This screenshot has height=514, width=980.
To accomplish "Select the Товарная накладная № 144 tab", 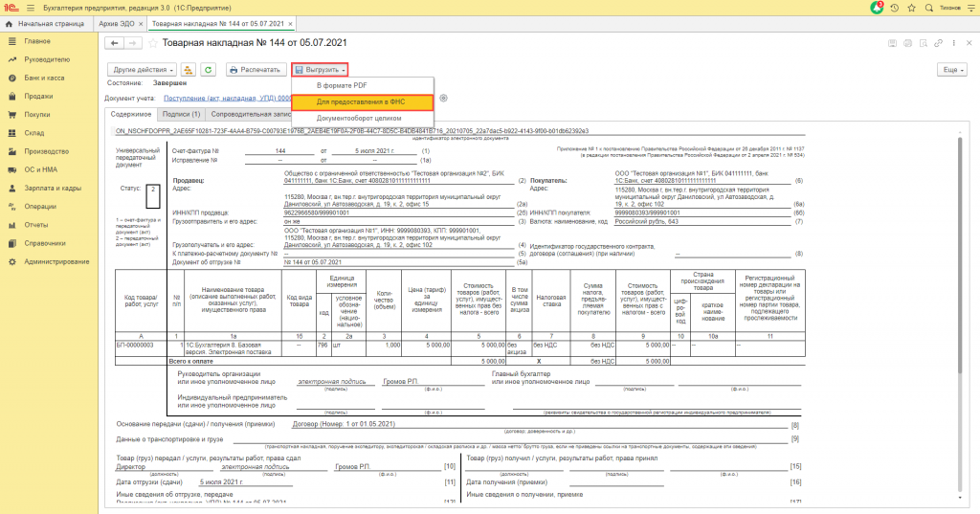I will (218, 24).
